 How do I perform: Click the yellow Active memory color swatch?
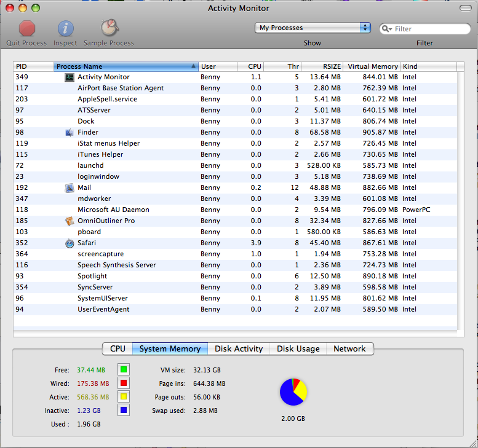pyautogui.click(x=124, y=396)
